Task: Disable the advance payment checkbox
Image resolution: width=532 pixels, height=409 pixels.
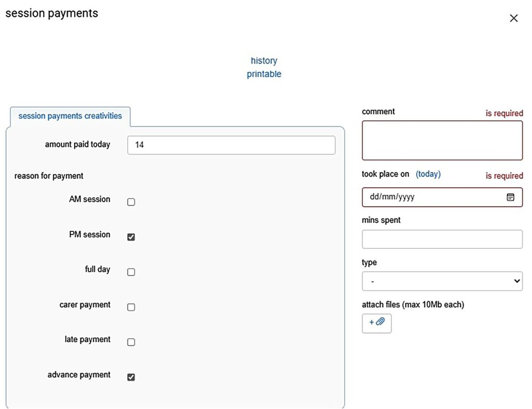Action: pyautogui.click(x=131, y=377)
